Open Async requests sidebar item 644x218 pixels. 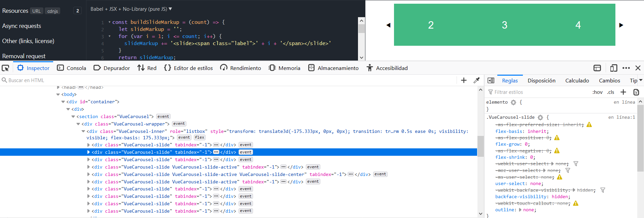point(22,26)
